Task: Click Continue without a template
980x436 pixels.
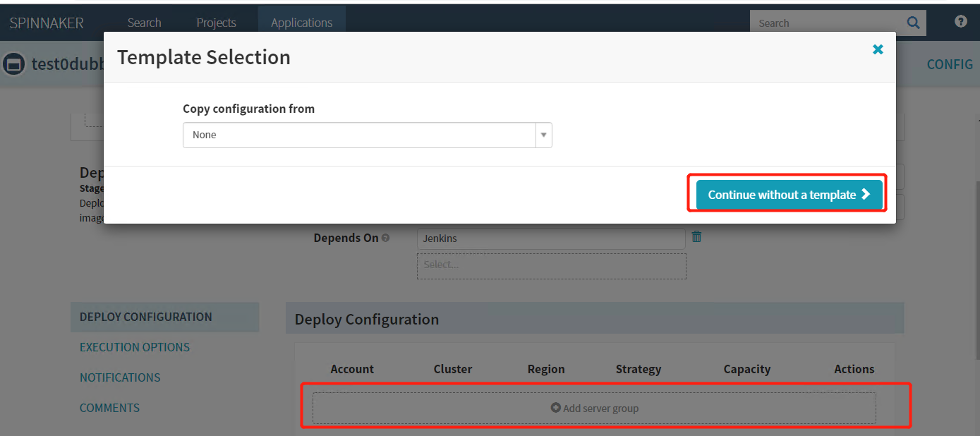Action: point(789,195)
